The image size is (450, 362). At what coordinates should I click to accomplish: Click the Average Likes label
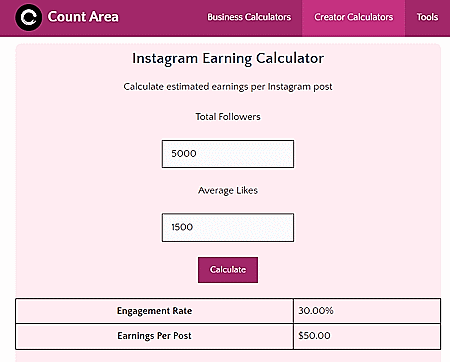tap(228, 190)
